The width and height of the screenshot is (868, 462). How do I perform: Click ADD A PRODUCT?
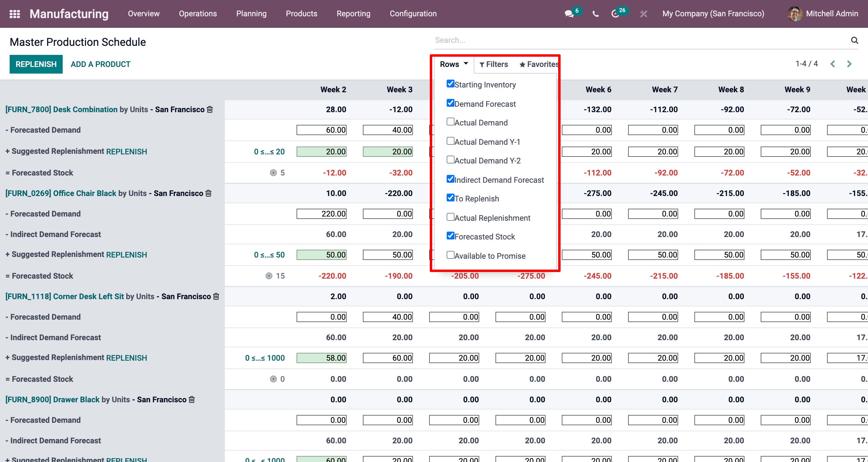click(x=100, y=64)
